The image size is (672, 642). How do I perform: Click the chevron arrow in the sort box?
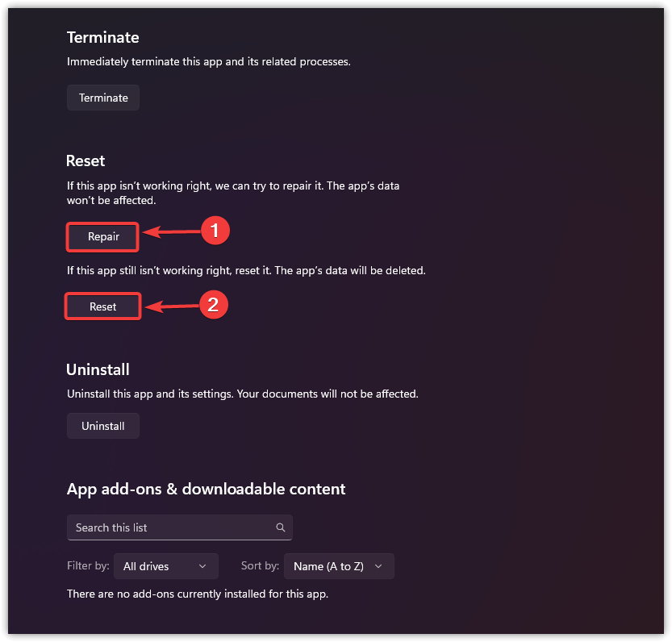pyautogui.click(x=378, y=566)
